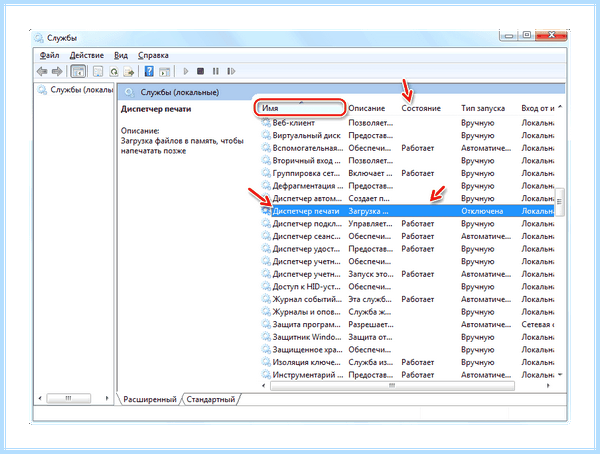The image size is (600, 454).
Task: Select the Вспомогательная service row
Action: [x=407, y=148]
